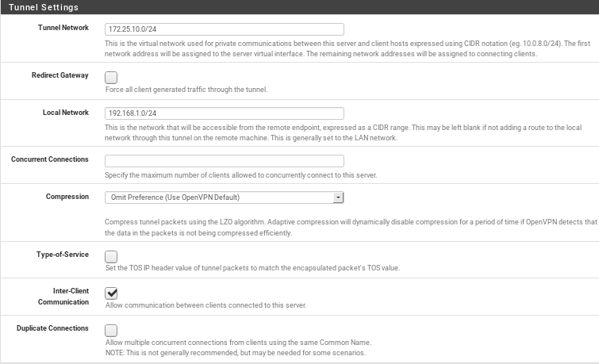Viewport: 599px width, 364px height.
Task: Click the Inter-Client Communication label
Action: click(63, 297)
